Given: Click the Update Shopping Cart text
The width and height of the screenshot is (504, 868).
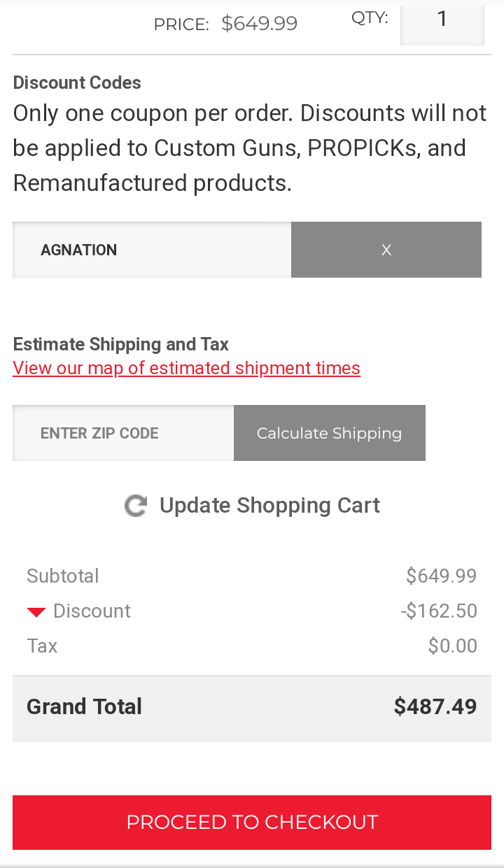Looking at the screenshot, I should coord(269,505).
